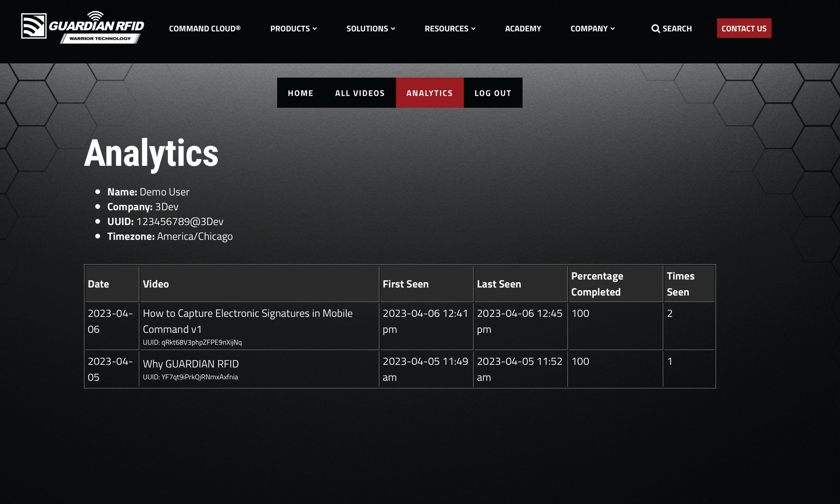Image resolution: width=840 pixels, height=504 pixels.
Task: Click the Contact Us button
Action: point(744,28)
